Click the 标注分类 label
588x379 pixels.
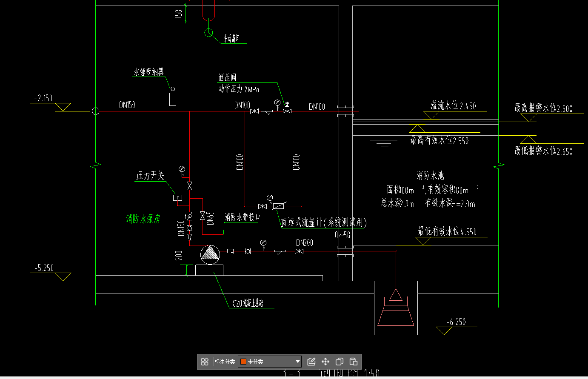click(x=225, y=362)
